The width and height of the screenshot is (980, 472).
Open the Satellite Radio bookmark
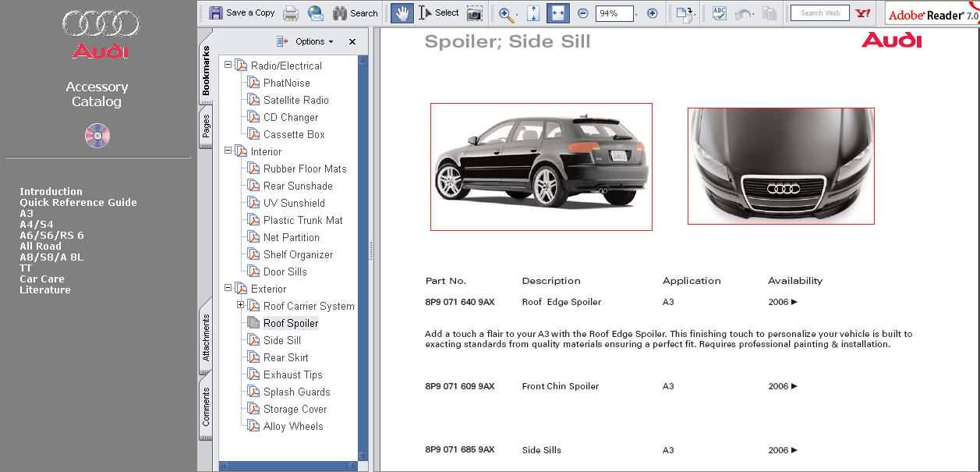point(295,100)
